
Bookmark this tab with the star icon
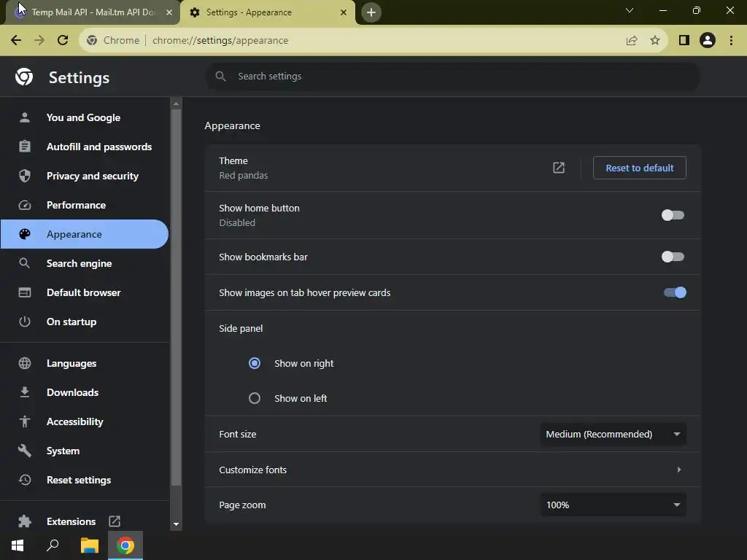(655, 41)
